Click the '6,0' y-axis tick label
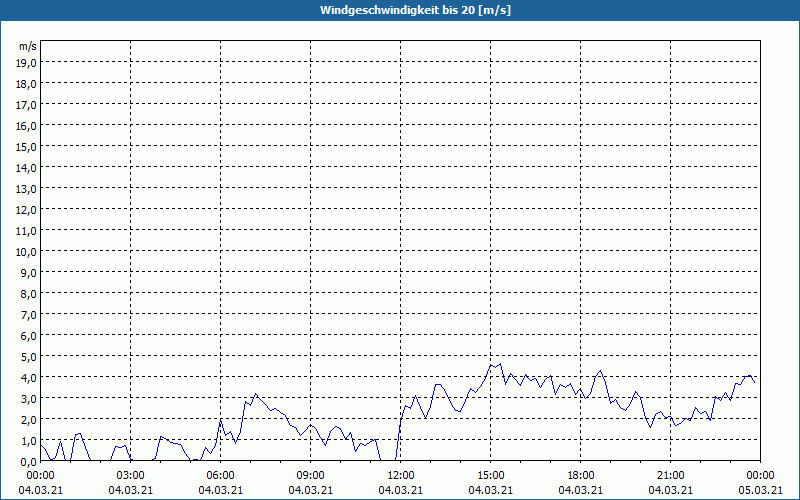Screen dimensions: 800x500 click(28, 336)
